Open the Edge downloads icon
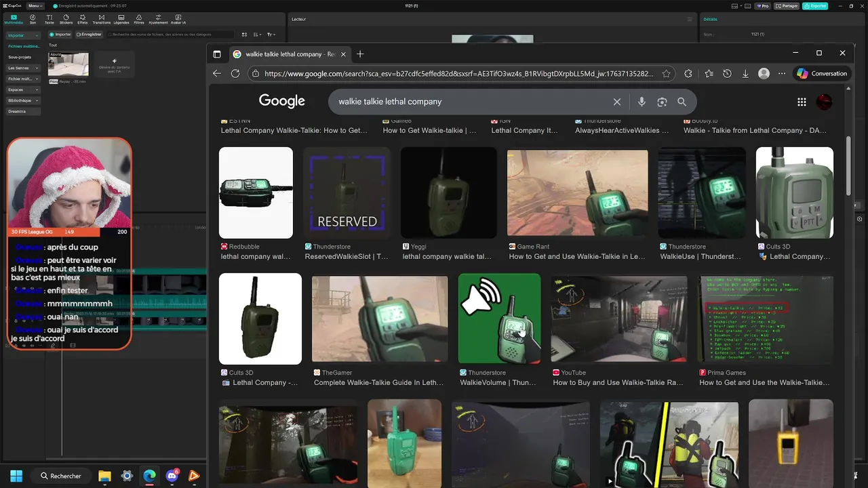Image resolution: width=868 pixels, height=488 pixels. click(745, 73)
